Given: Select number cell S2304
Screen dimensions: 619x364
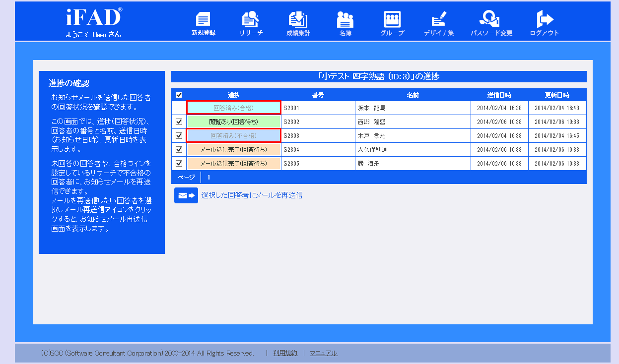Looking at the screenshot, I should click(x=318, y=149).
